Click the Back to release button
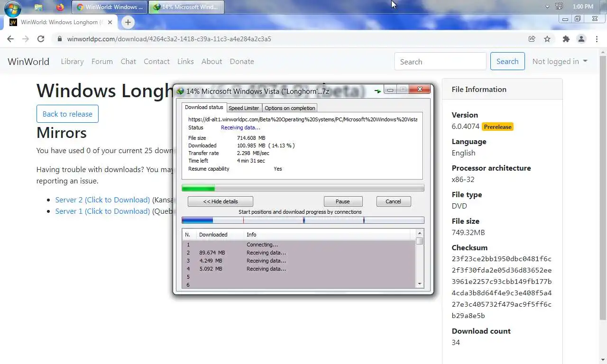The image size is (607, 364). (x=67, y=114)
